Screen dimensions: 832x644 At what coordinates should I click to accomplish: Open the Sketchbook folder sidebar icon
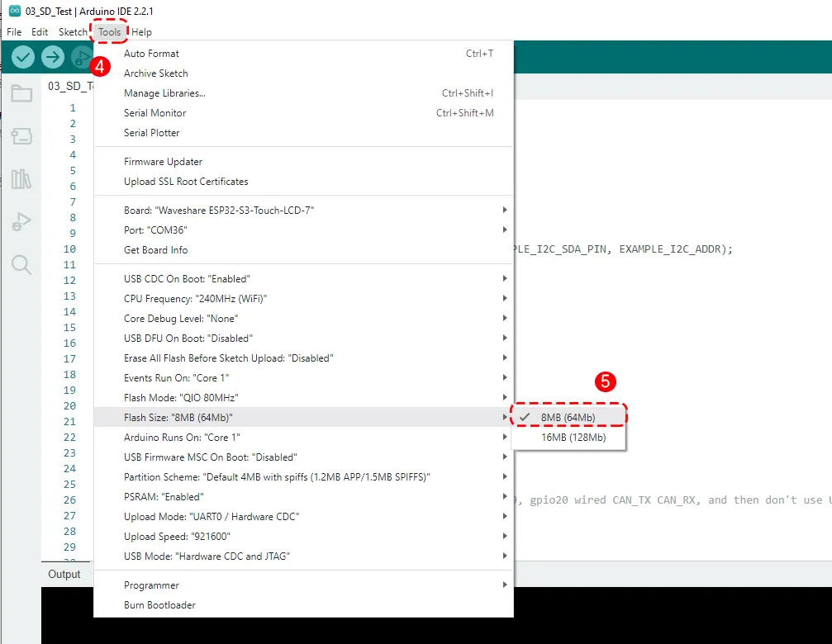[21, 94]
